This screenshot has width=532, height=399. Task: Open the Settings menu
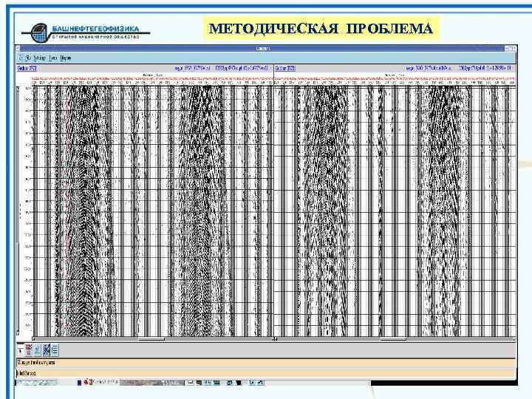pos(39,58)
